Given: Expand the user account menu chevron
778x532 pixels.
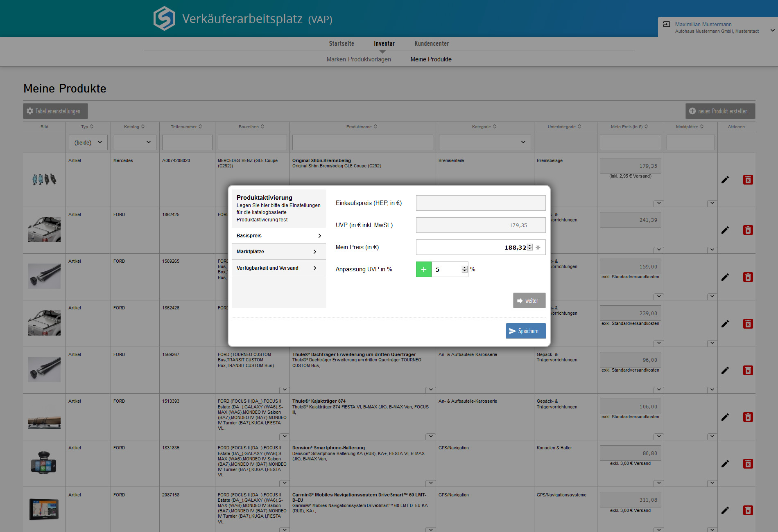Looking at the screenshot, I should (x=772, y=30).
